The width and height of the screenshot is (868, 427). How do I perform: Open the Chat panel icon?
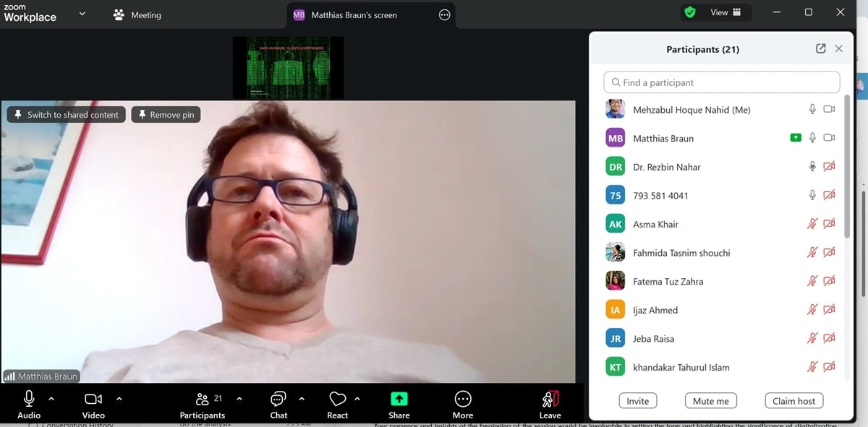(278, 400)
